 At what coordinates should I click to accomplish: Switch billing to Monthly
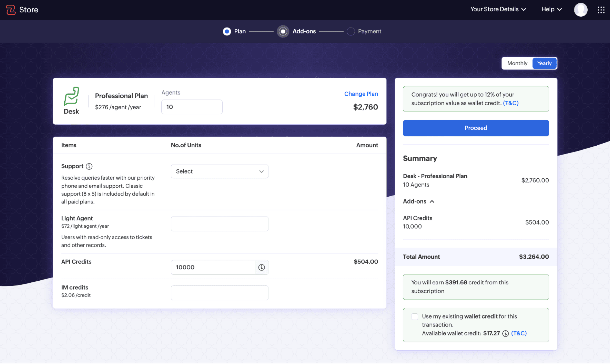coord(517,63)
